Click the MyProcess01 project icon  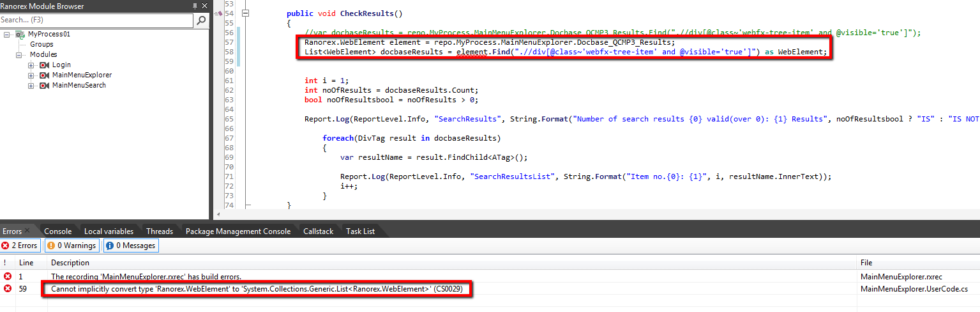click(x=20, y=34)
